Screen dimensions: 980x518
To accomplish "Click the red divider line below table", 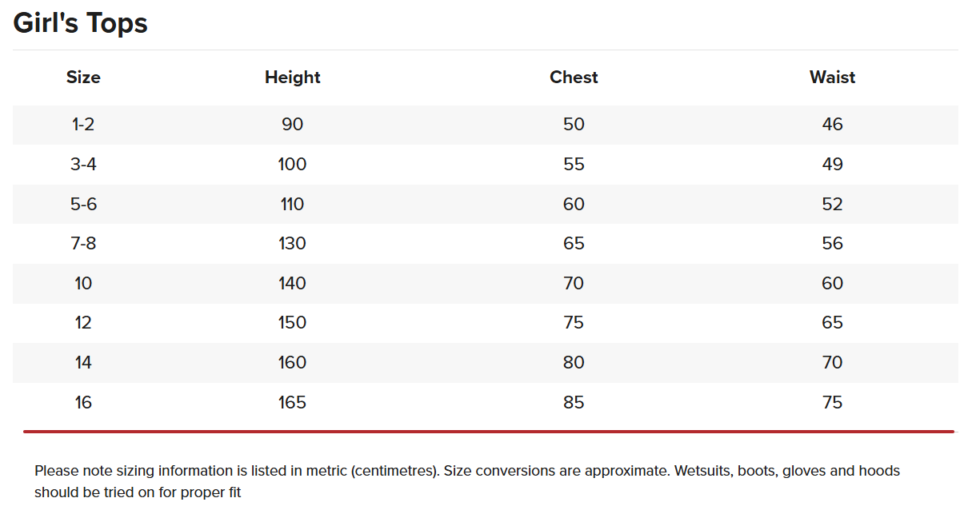I will pos(489,432).
